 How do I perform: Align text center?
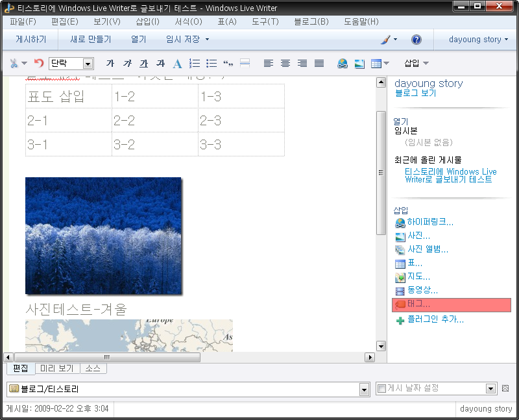(x=285, y=63)
